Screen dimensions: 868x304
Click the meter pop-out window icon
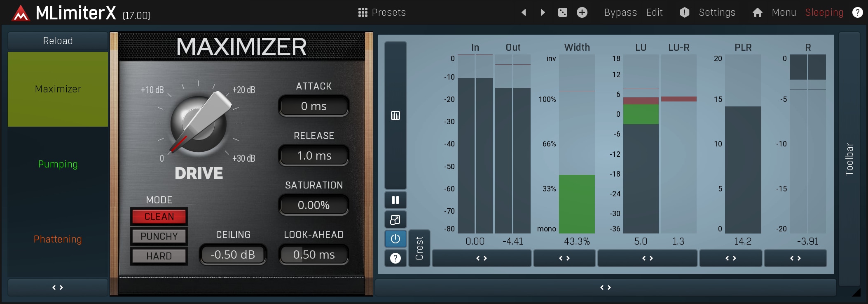395,220
